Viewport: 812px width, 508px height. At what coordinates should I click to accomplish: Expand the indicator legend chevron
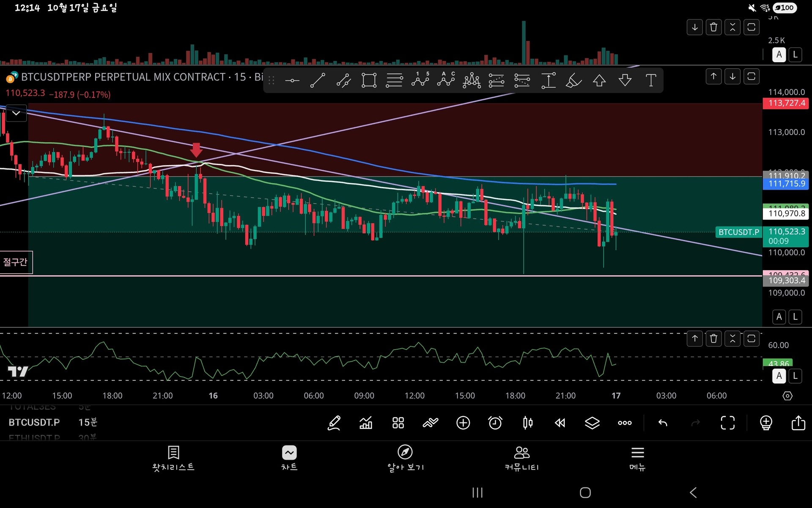16,113
